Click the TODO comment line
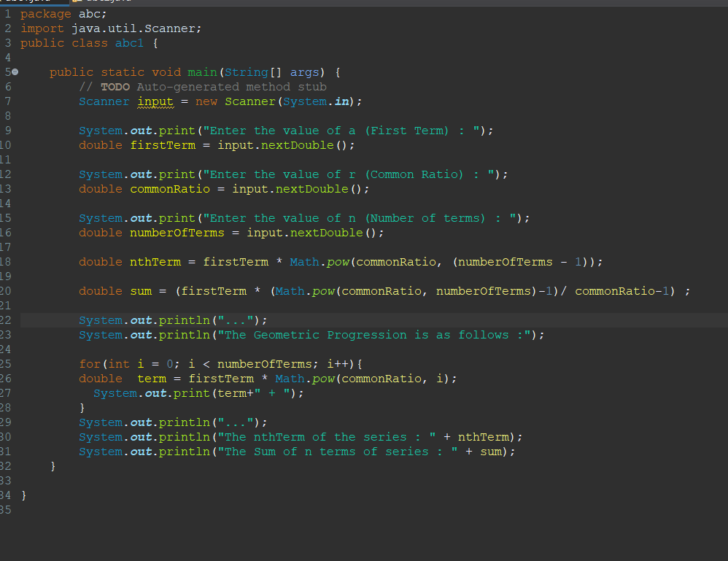This screenshot has height=561, width=728. point(203,87)
